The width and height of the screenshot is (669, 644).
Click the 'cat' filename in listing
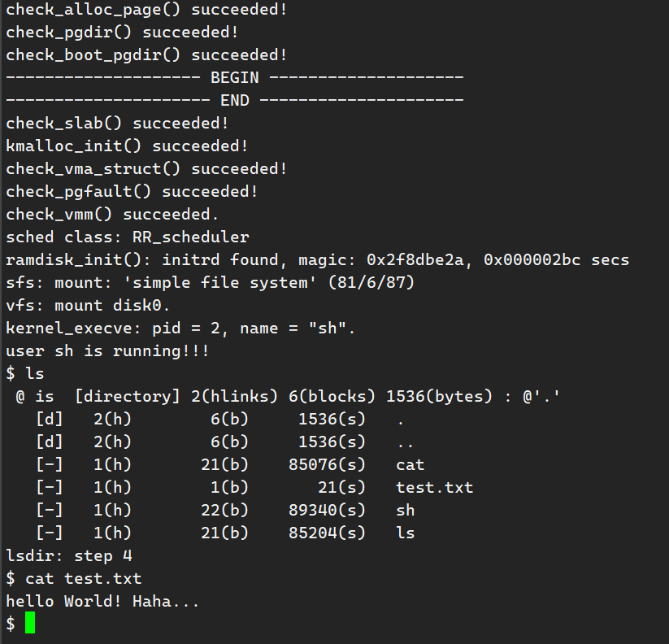click(410, 465)
